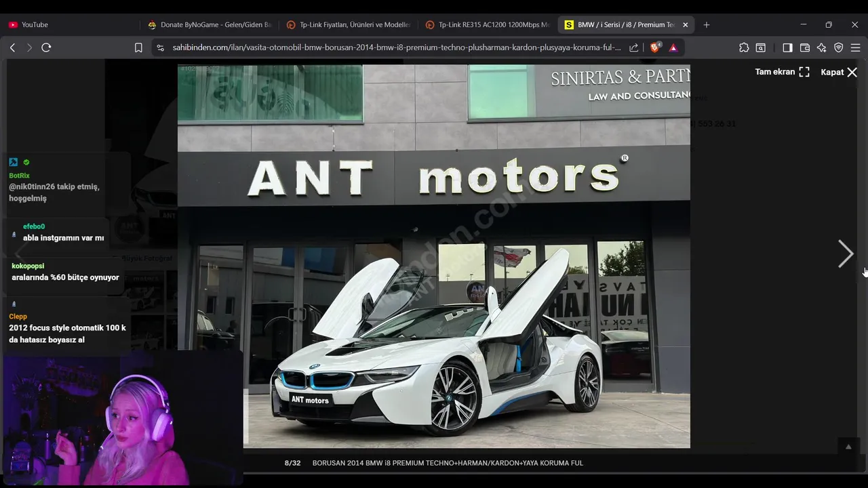
Task: Switch to the YouTube tab
Action: (71, 24)
